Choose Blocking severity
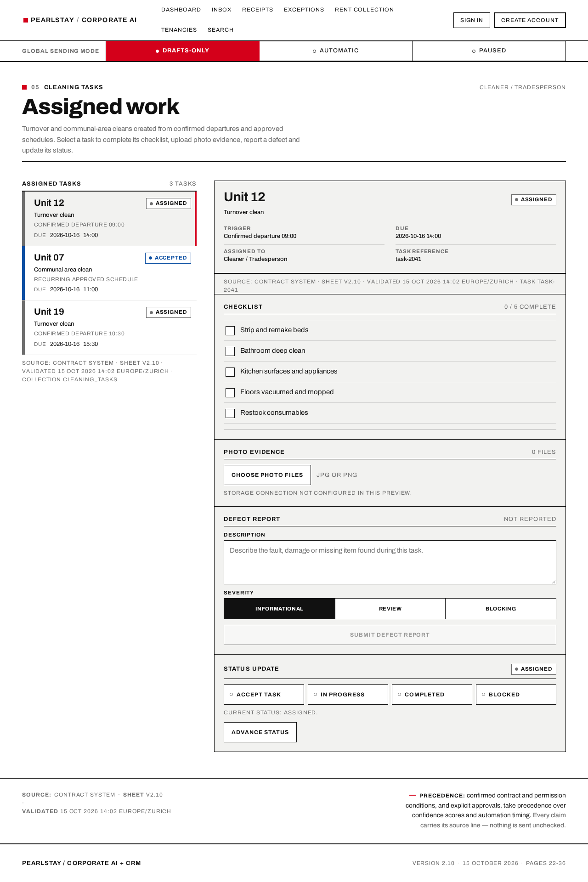This screenshot has height=882, width=588. 501,609
